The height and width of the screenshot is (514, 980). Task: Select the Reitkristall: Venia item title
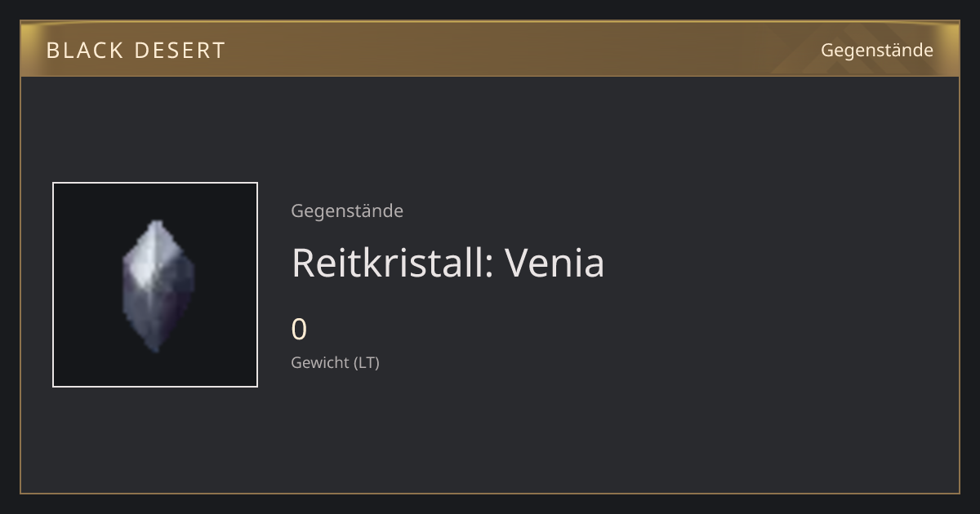(x=448, y=263)
